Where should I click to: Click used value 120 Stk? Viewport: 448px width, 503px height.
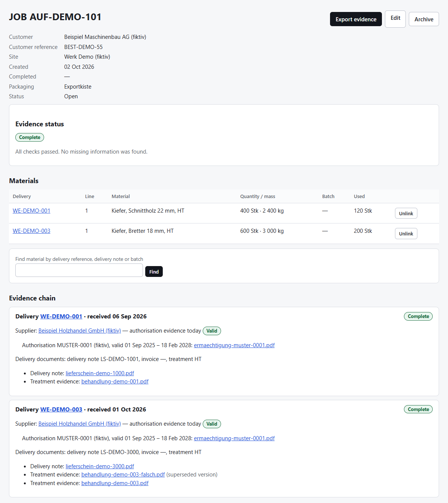(x=363, y=211)
